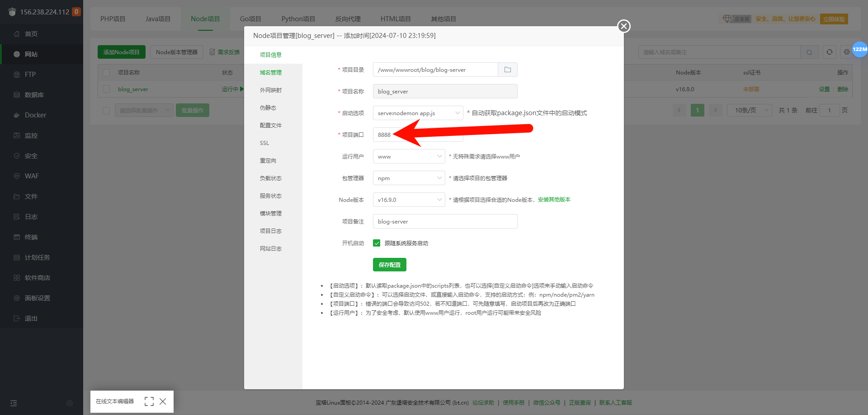Open table settings gear icon
Image resolution: width=868 pixels, height=415 pixels.
tap(846, 52)
